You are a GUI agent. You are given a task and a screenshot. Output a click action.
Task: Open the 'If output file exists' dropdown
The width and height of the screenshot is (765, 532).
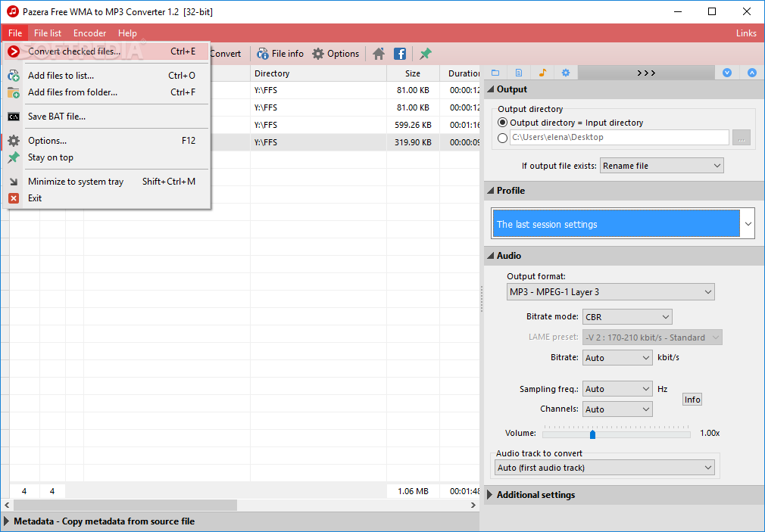tap(661, 166)
